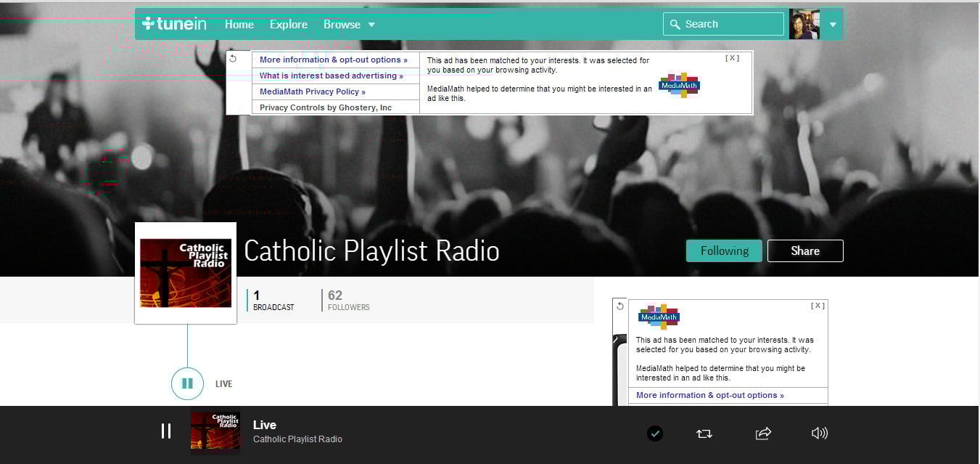The image size is (980, 464).
Task: Open the player bar station thumbnail
Action: (x=215, y=431)
